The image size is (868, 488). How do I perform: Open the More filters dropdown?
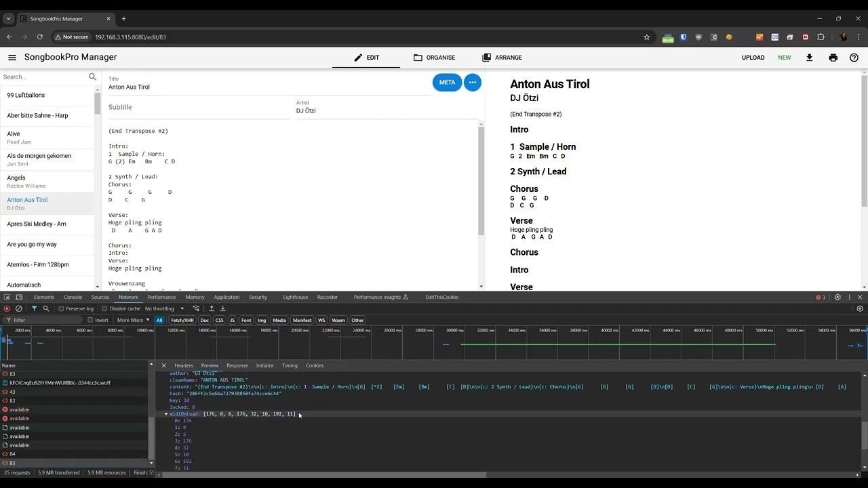133,320
